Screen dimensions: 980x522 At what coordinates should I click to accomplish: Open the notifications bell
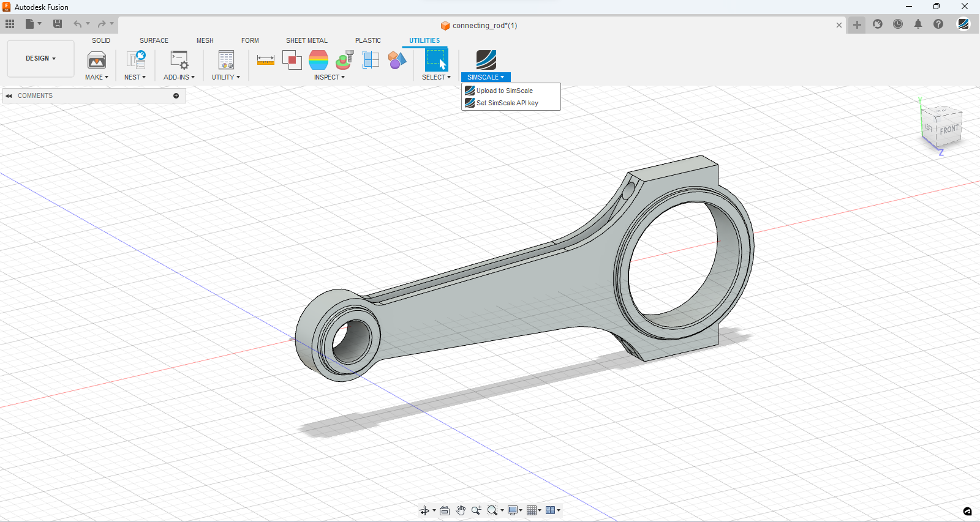[918, 24]
